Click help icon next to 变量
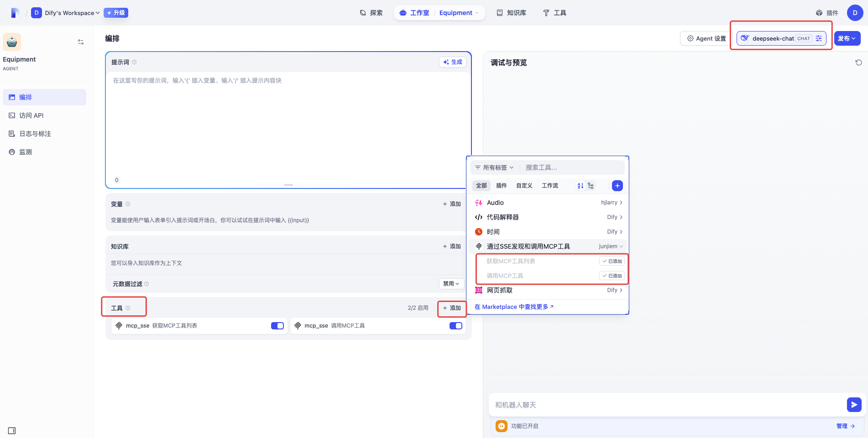This screenshot has height=438, width=868. tap(128, 204)
